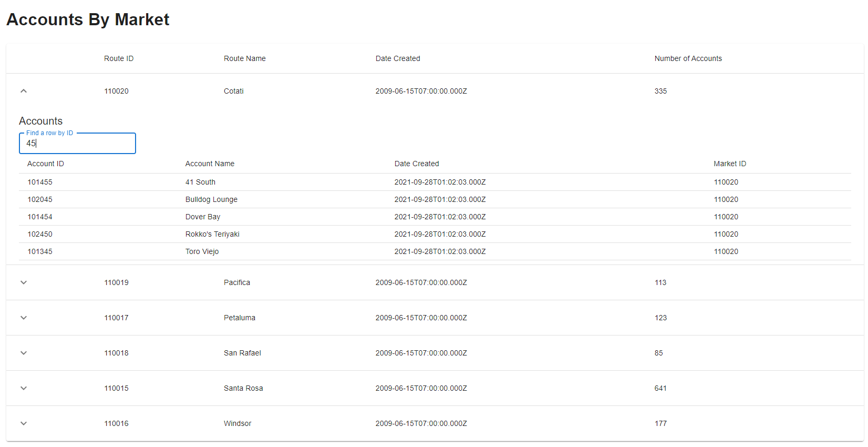Click the Number of Accounts column header
The image size is (868, 447).
tap(688, 58)
